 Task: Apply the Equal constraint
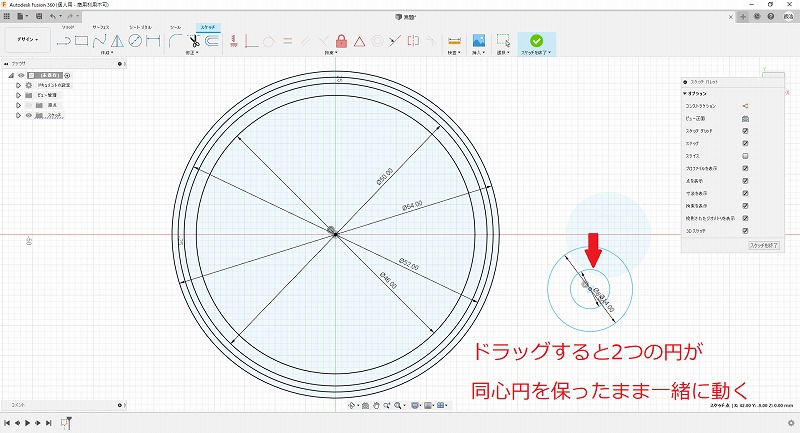tap(288, 41)
